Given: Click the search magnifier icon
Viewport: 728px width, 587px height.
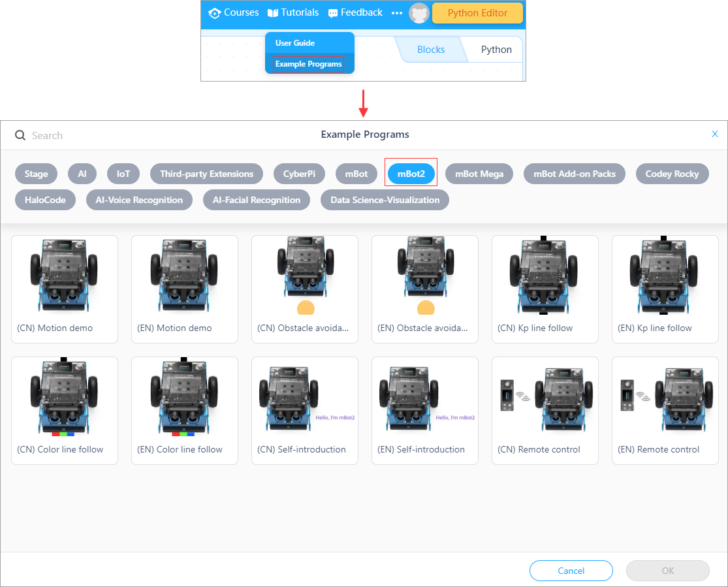Looking at the screenshot, I should pyautogui.click(x=20, y=135).
